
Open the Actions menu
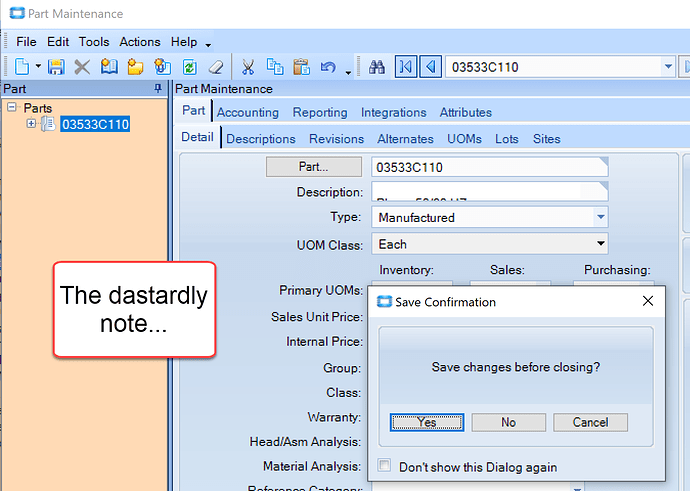pyautogui.click(x=140, y=42)
